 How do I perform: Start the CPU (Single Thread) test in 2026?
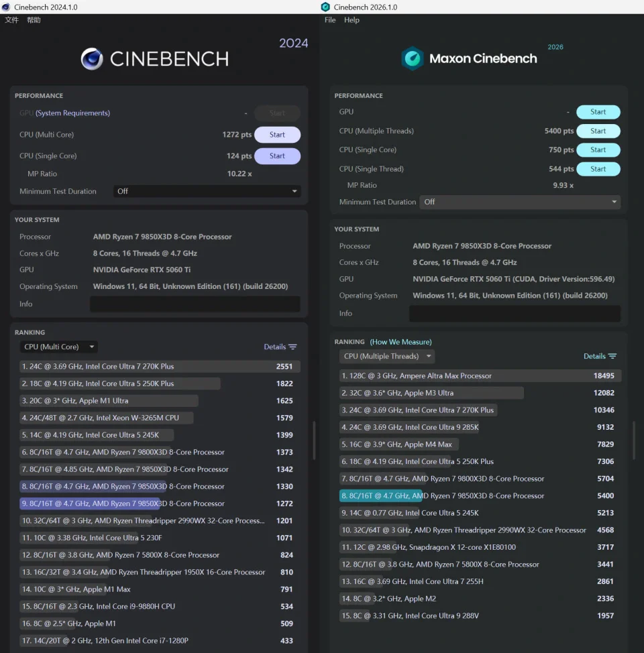(x=598, y=169)
